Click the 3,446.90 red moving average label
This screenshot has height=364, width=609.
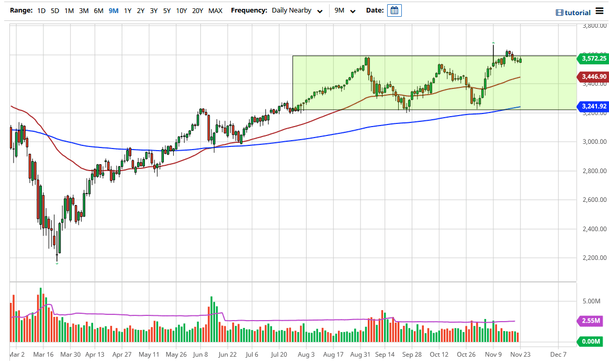point(593,77)
